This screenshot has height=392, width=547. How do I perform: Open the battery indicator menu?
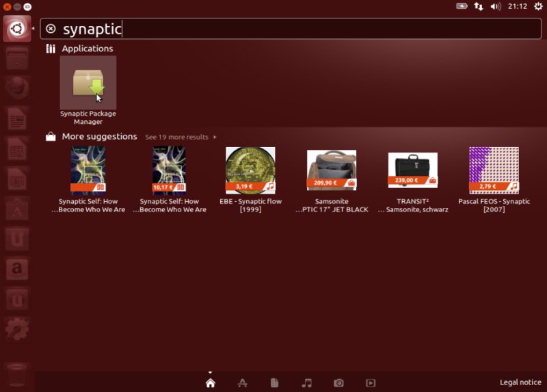coord(462,6)
